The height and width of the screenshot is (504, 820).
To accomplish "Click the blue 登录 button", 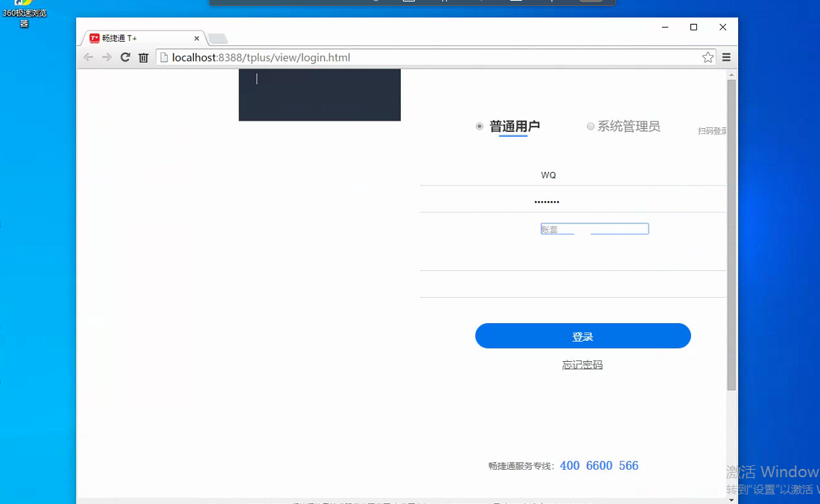I will click(582, 336).
